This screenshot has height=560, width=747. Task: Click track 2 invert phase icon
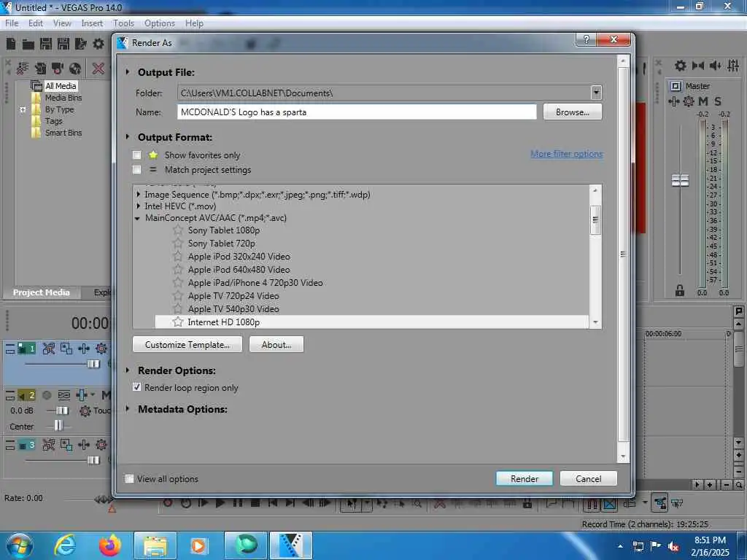click(64, 395)
